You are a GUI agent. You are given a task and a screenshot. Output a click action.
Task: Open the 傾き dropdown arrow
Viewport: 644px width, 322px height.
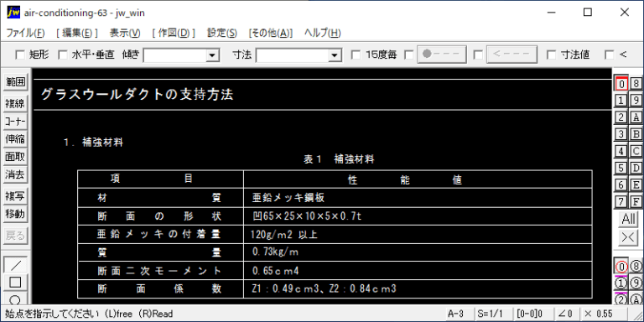212,55
